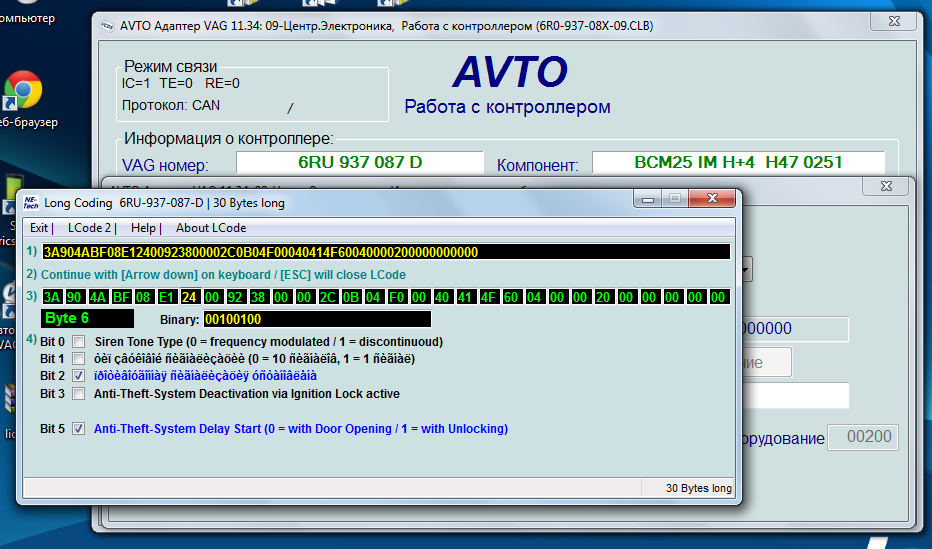The image size is (932, 549).
Task: Enable Bit 3 Deactivation via Ignition Lock
Action: point(78,394)
